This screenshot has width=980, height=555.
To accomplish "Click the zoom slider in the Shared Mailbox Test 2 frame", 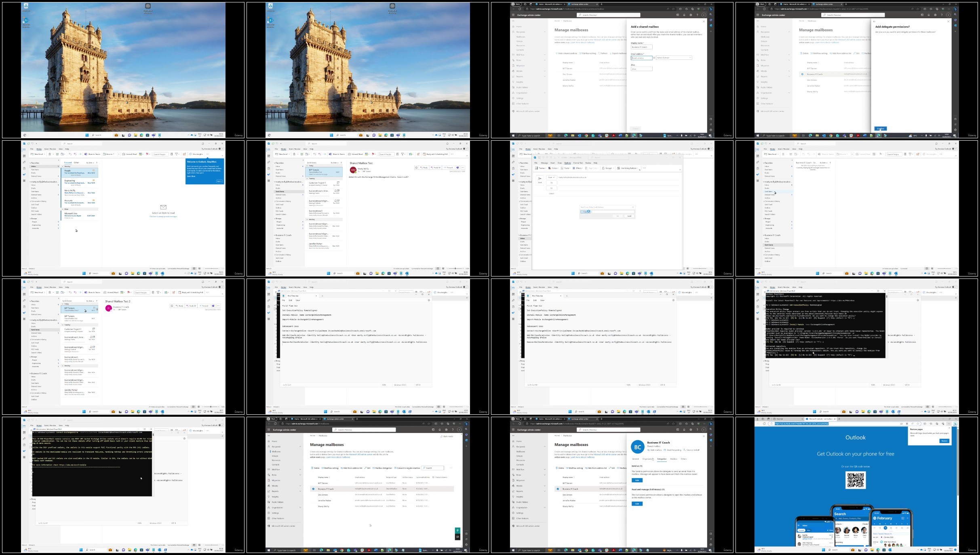I will coord(211,407).
